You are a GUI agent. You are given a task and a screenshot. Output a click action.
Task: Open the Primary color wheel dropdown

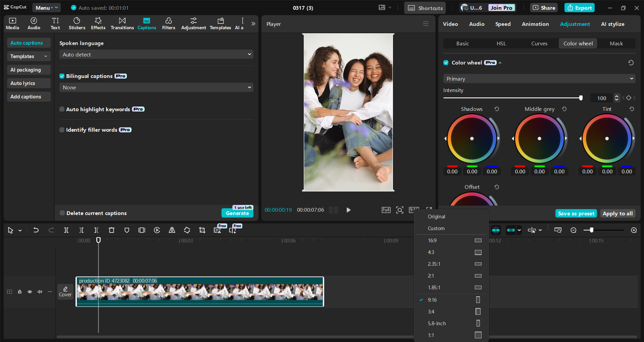click(539, 79)
